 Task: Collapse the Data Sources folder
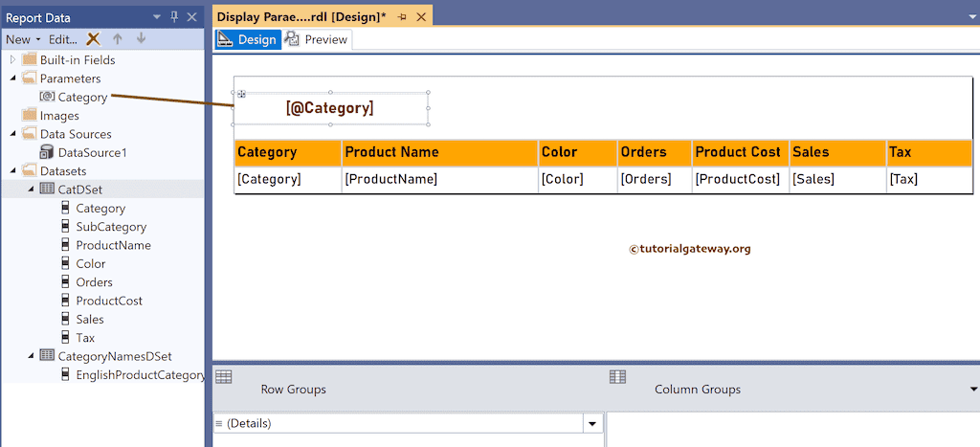12,134
